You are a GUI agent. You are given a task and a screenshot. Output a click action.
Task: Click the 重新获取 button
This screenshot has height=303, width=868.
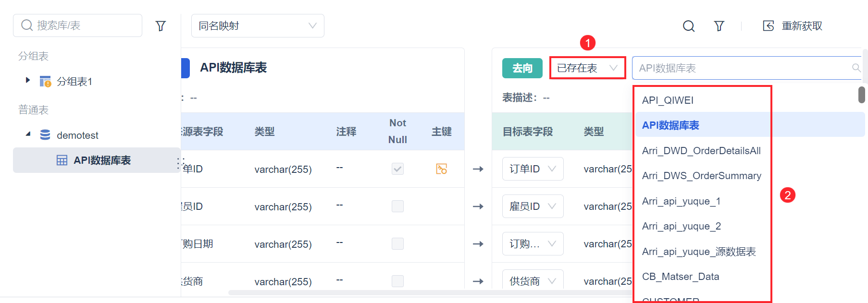click(802, 26)
